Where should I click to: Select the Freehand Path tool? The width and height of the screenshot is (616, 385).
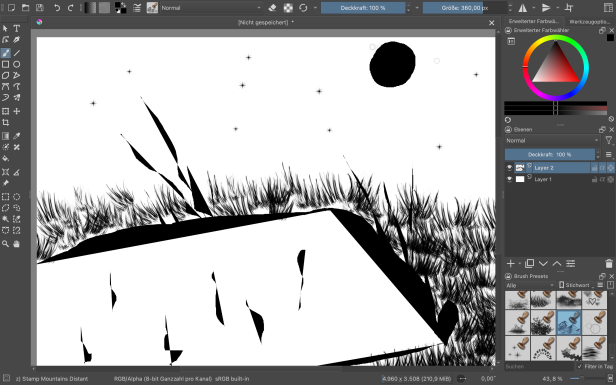point(16,86)
